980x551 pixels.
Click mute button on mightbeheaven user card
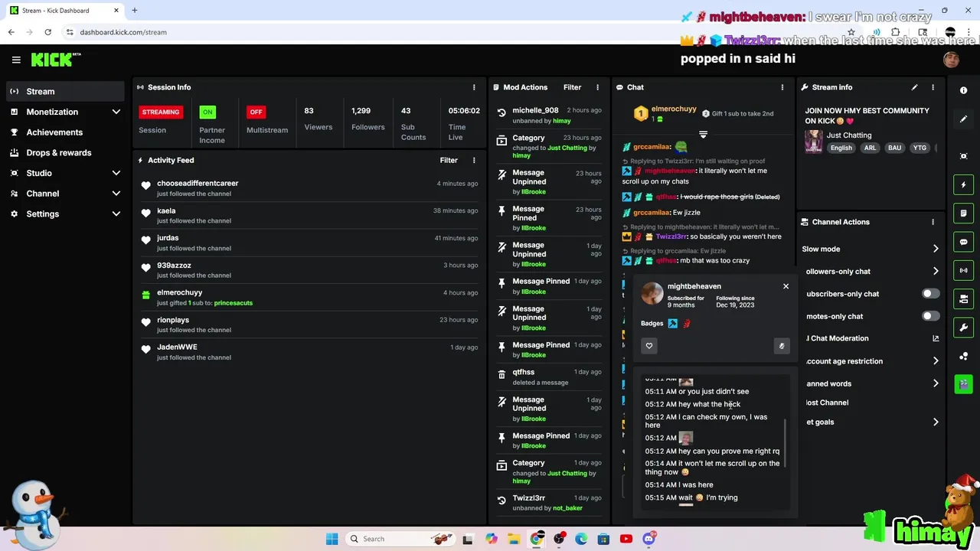coord(782,346)
